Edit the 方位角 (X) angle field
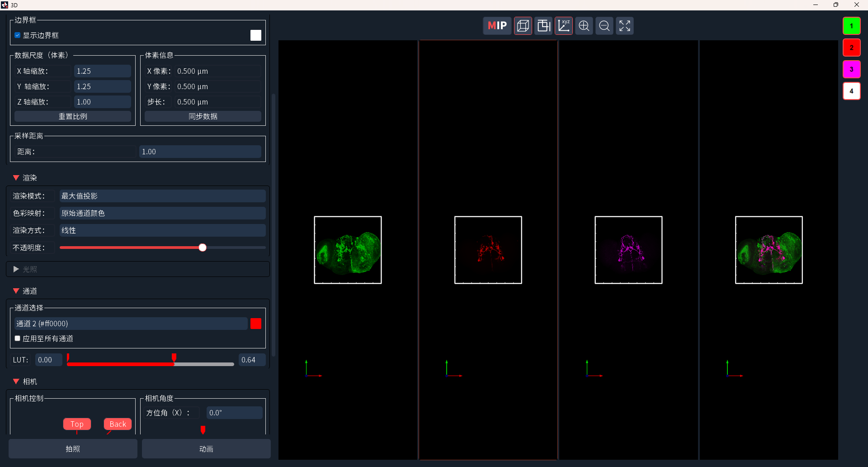This screenshot has width=868, height=467. pos(235,413)
